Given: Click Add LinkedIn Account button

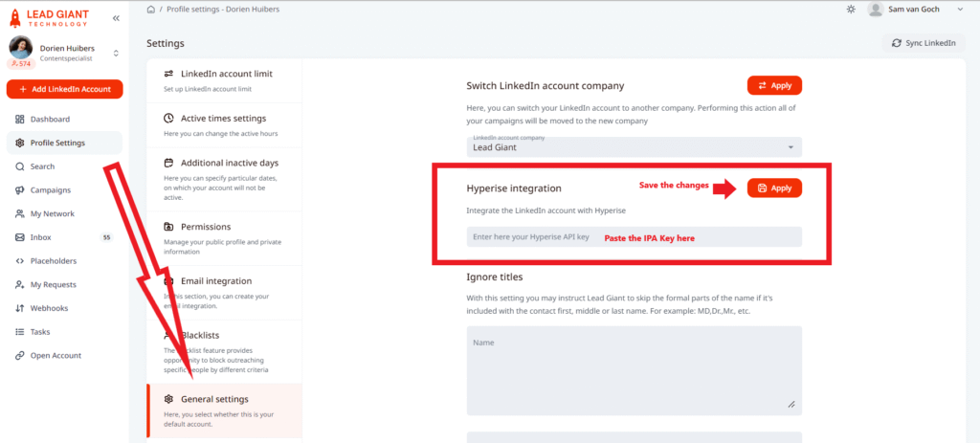Looking at the screenshot, I should point(65,89).
